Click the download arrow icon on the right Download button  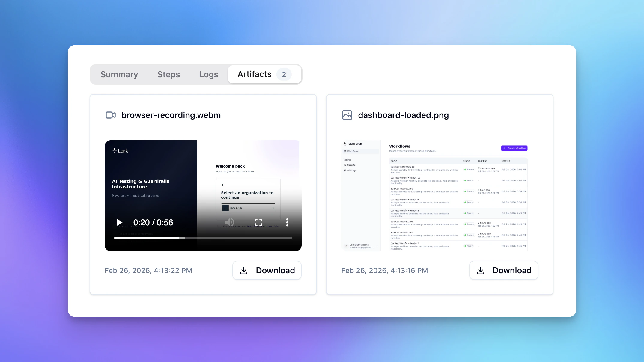(481, 270)
